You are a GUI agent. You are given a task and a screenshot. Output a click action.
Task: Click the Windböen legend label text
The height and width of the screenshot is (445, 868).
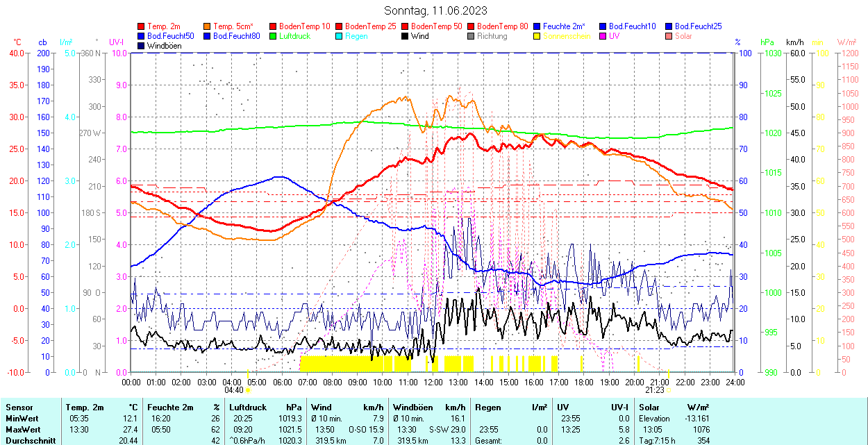click(x=164, y=46)
